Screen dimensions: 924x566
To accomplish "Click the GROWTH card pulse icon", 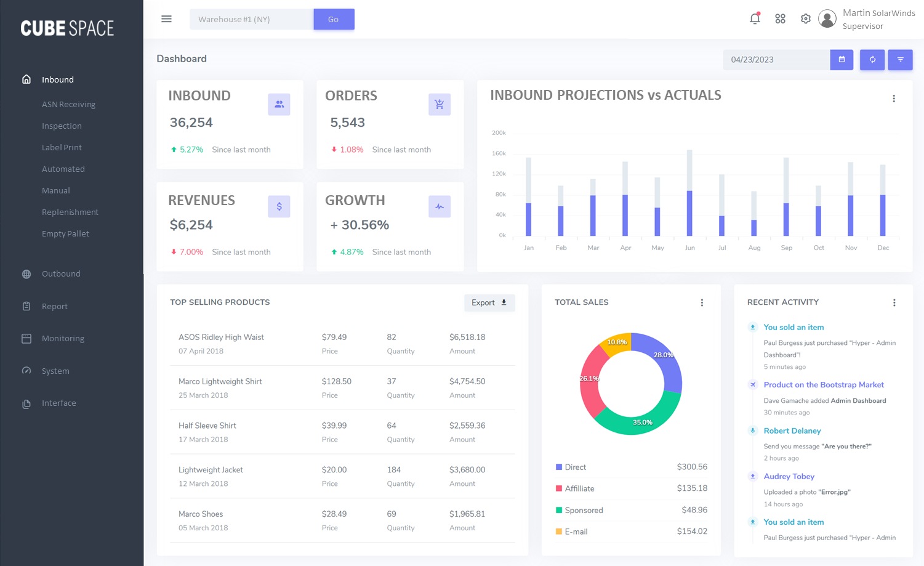I will click(440, 206).
